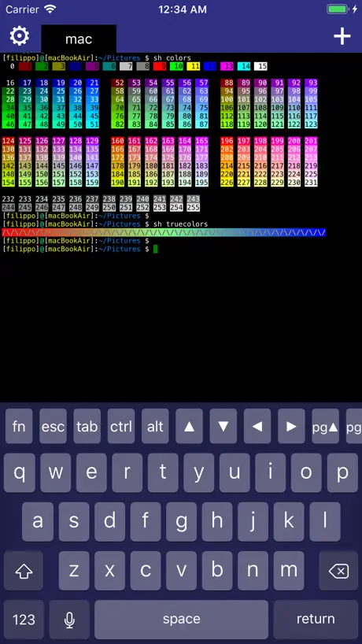Tap the return key
The height and width of the screenshot is (644, 362).
(x=316, y=620)
